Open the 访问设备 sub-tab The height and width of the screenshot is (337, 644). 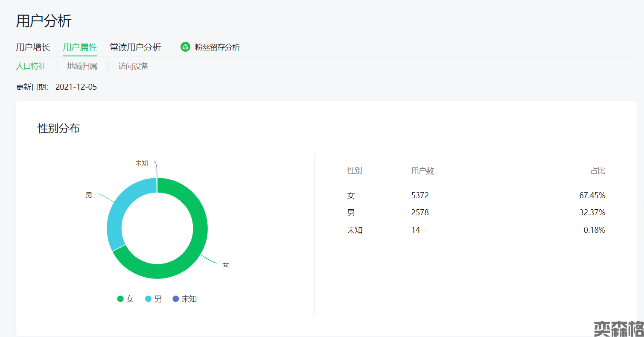(133, 66)
